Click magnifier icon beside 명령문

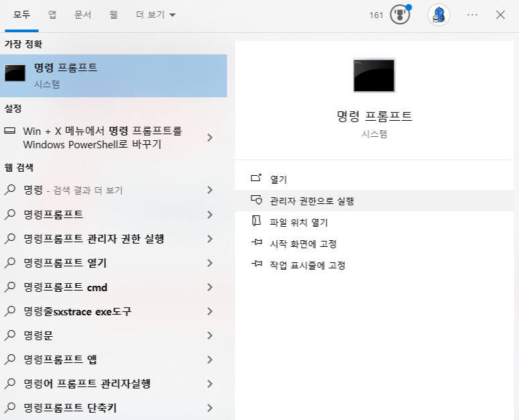tap(10, 335)
